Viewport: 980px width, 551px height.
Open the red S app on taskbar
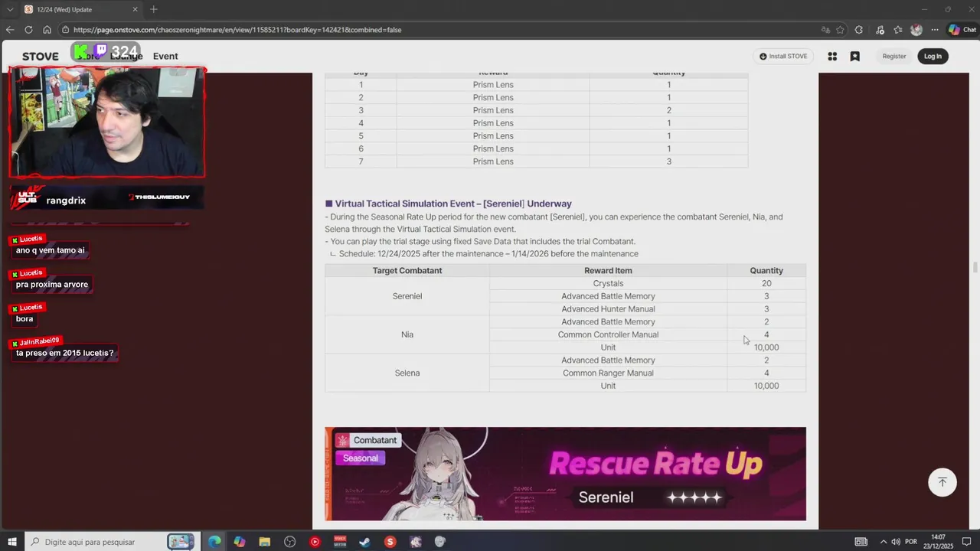click(390, 542)
